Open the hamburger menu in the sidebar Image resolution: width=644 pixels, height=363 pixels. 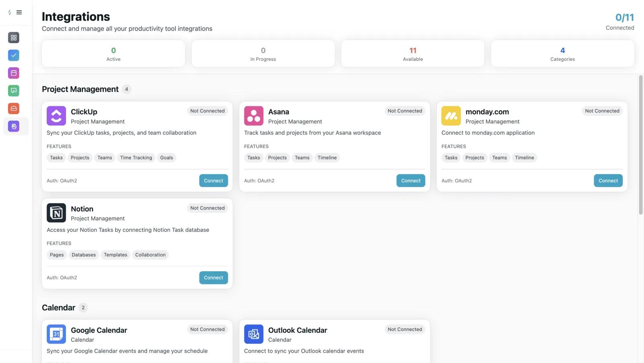(x=19, y=12)
